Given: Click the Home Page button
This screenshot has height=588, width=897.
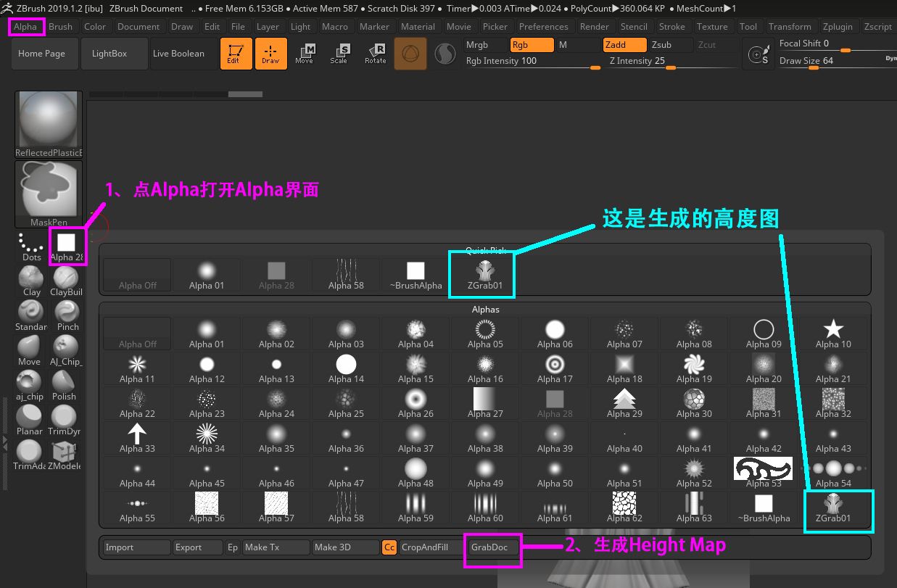Looking at the screenshot, I should coord(45,54).
